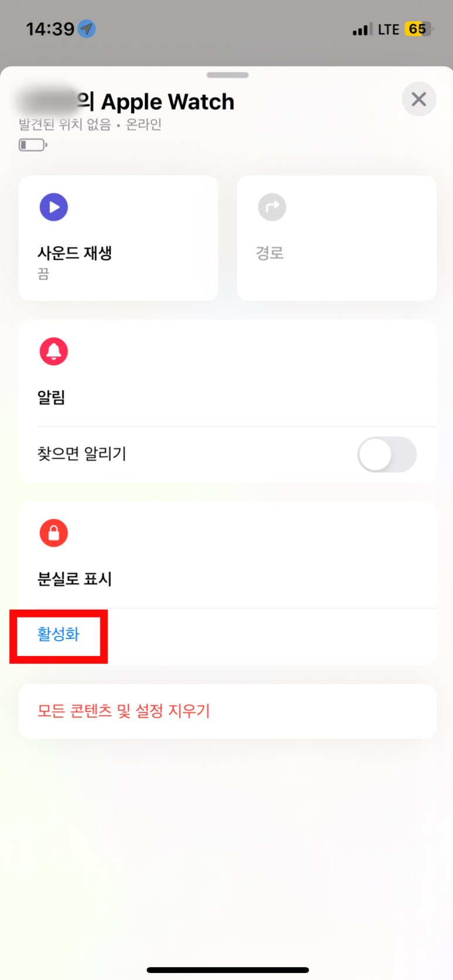The height and width of the screenshot is (980, 453).
Task: Tap the gray directions arrow icon
Action: tap(272, 207)
